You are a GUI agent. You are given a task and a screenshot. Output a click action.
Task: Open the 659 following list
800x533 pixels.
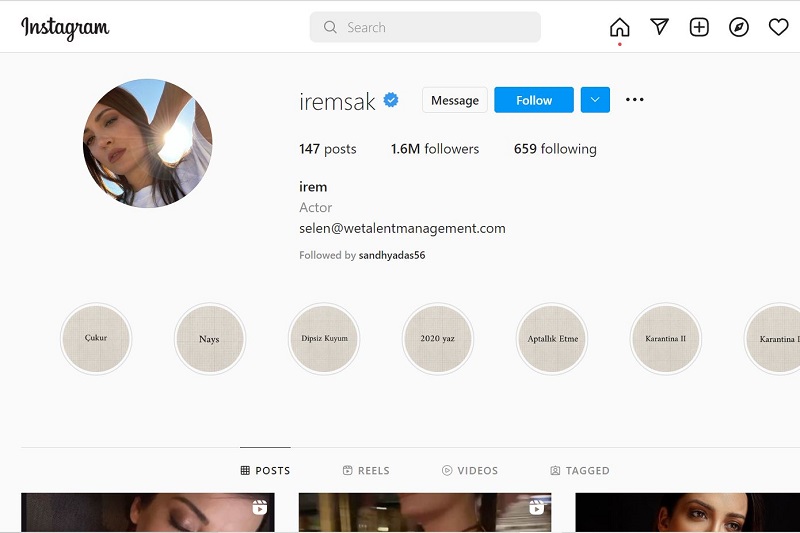555,149
